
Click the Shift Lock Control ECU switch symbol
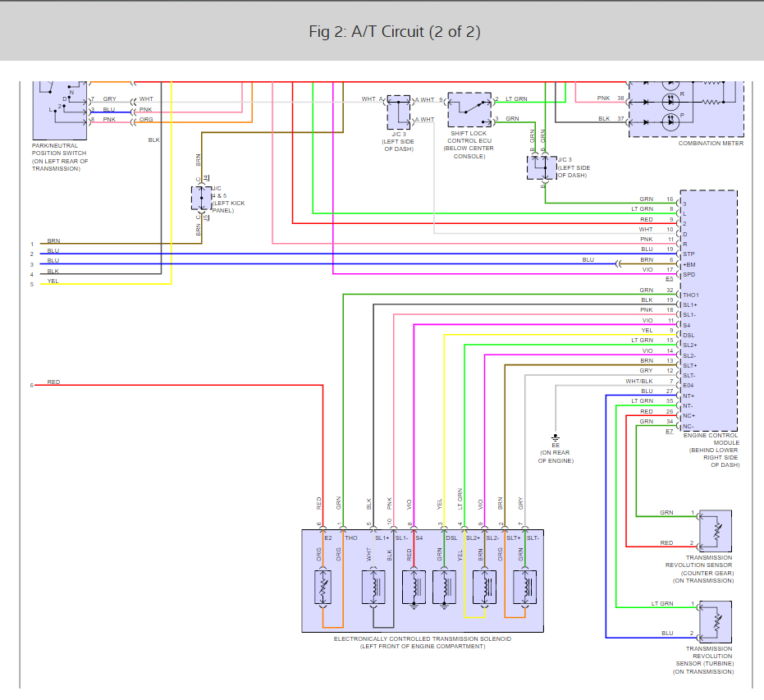[x=469, y=110]
